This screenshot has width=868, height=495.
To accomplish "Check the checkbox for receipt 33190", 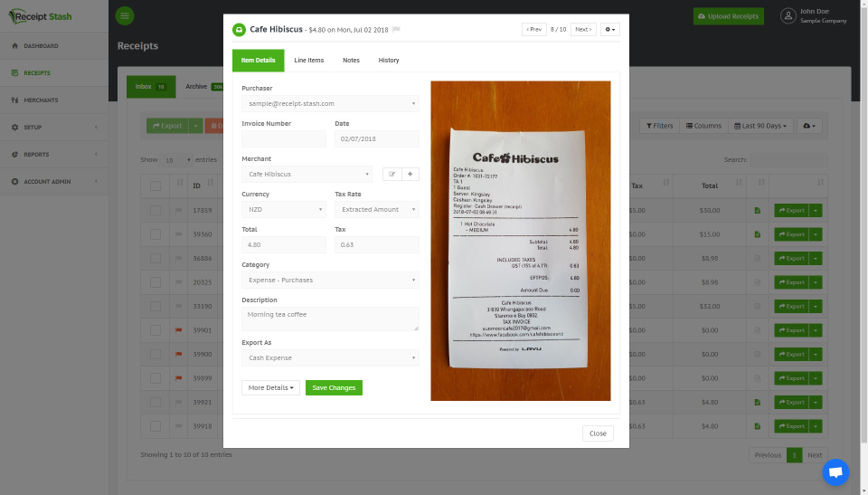I will pos(156,306).
